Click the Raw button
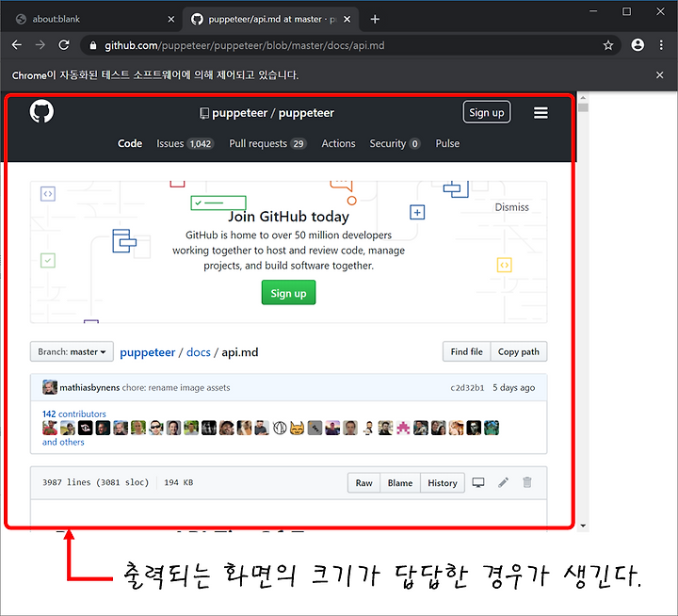 pos(364,483)
